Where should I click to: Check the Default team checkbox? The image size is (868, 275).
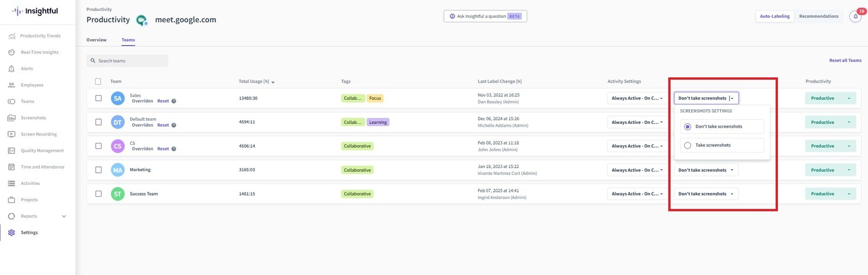[x=98, y=122]
